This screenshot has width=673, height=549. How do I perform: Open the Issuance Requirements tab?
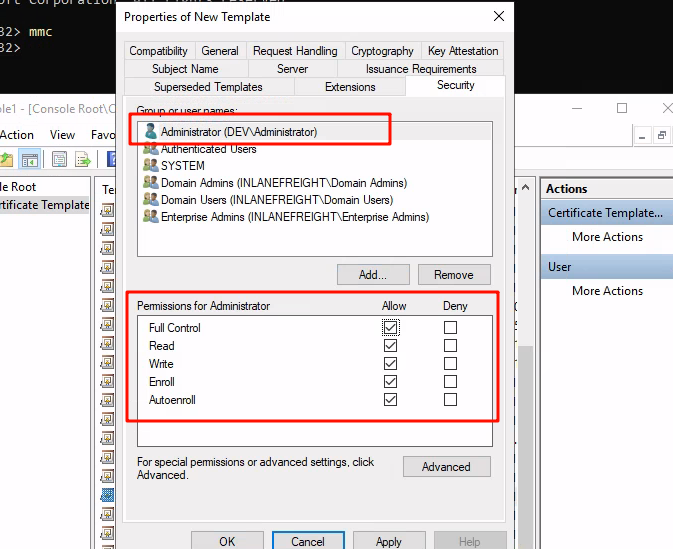421,69
